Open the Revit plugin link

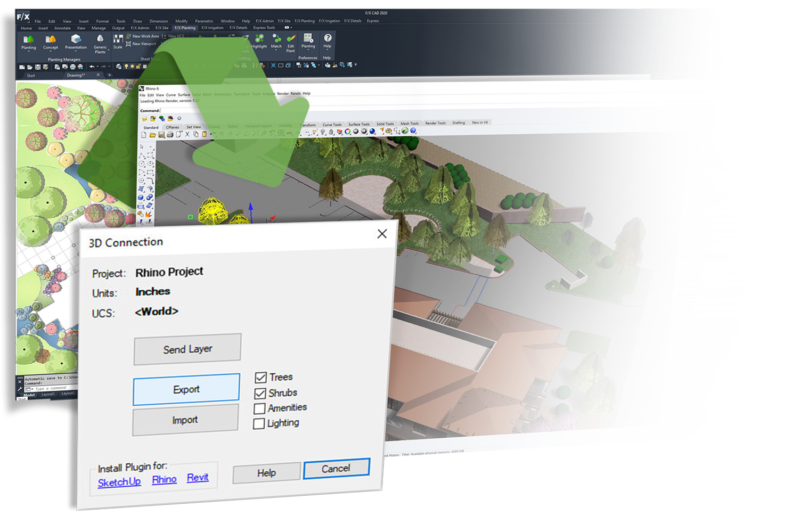(198, 477)
